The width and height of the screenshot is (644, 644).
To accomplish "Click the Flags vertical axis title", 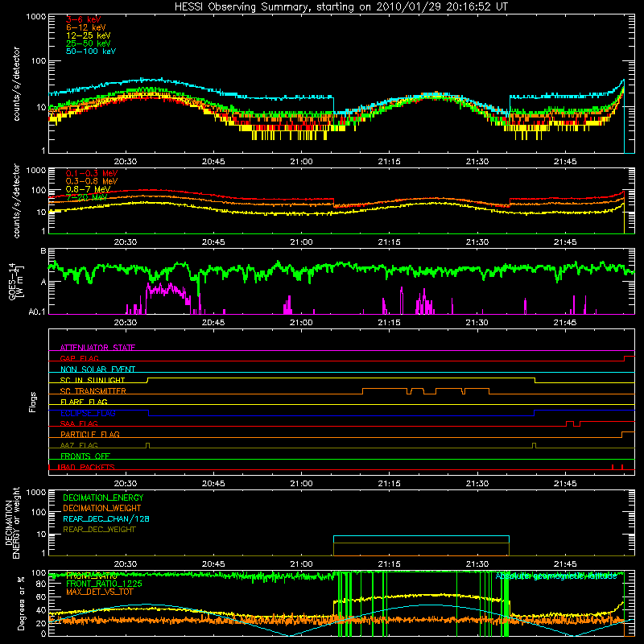I will click(x=33, y=402).
